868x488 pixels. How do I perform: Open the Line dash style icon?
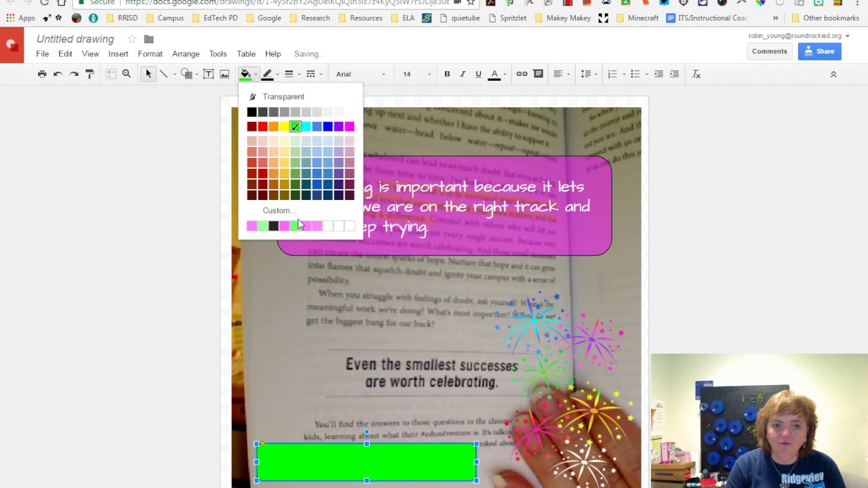311,74
